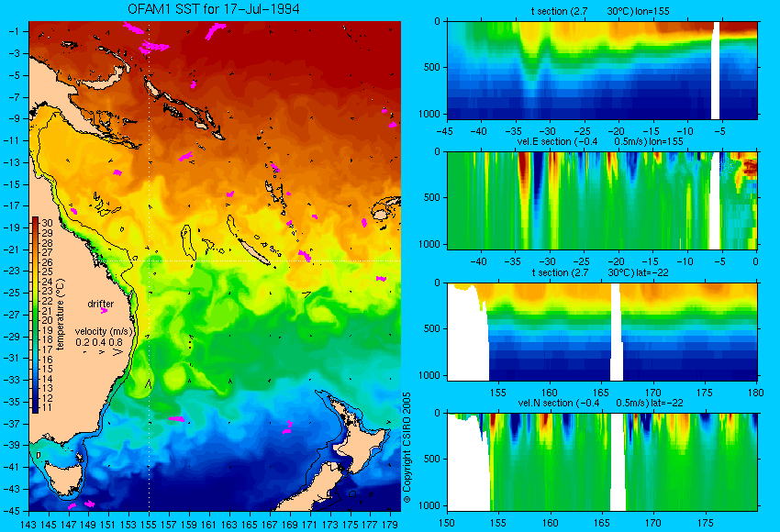
Task: Click the "0.2 0.4 0.8" velocity scale values
Action: [x=99, y=342]
